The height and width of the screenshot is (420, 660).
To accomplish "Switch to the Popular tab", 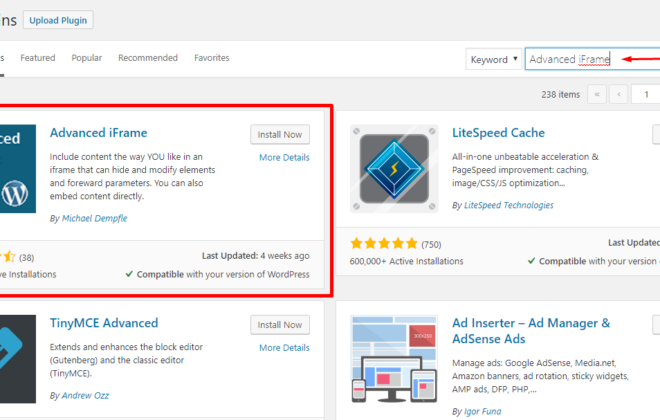I will click(x=87, y=58).
